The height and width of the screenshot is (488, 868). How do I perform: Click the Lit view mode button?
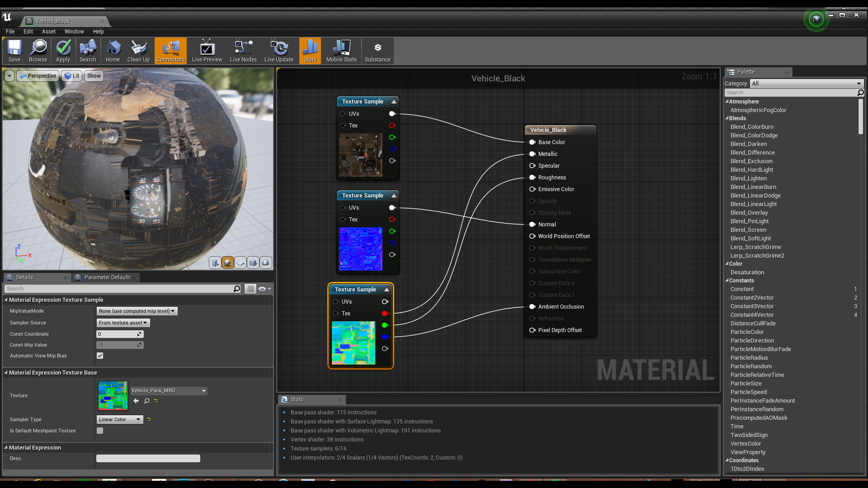click(72, 76)
